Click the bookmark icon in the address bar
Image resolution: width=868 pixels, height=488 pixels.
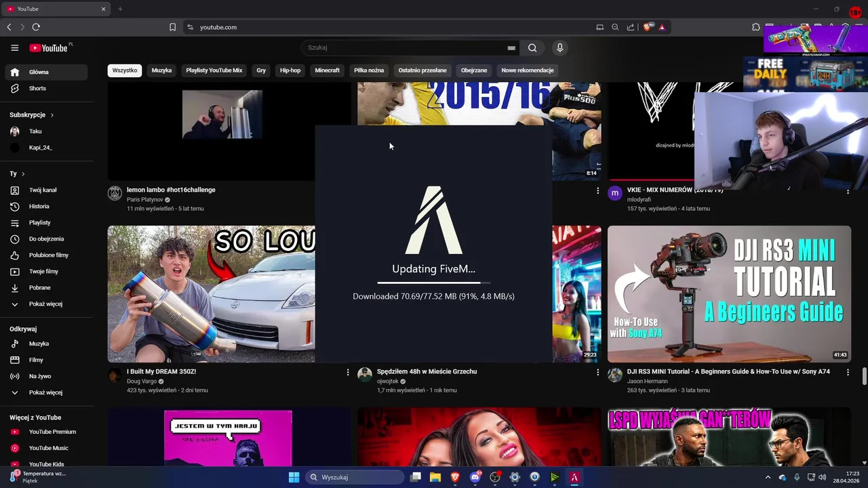click(x=172, y=27)
